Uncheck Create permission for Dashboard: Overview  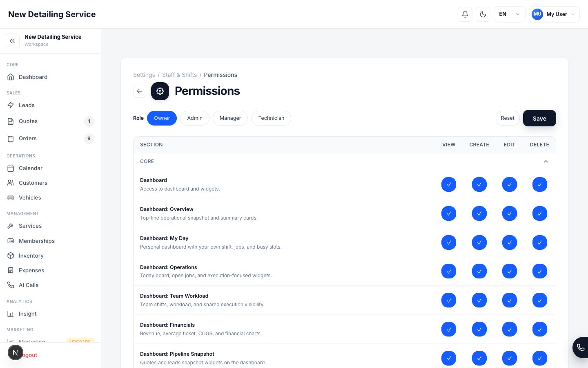479,213
